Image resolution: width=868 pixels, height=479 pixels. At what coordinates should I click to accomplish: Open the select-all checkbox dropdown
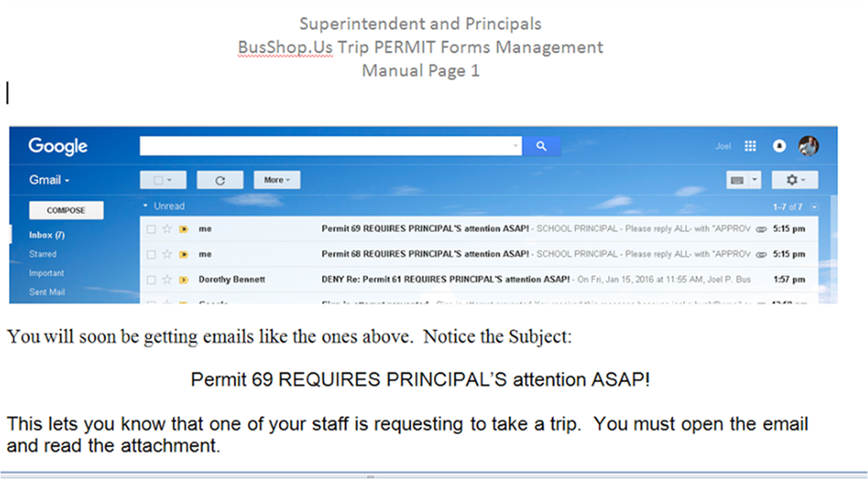pyautogui.click(x=163, y=180)
